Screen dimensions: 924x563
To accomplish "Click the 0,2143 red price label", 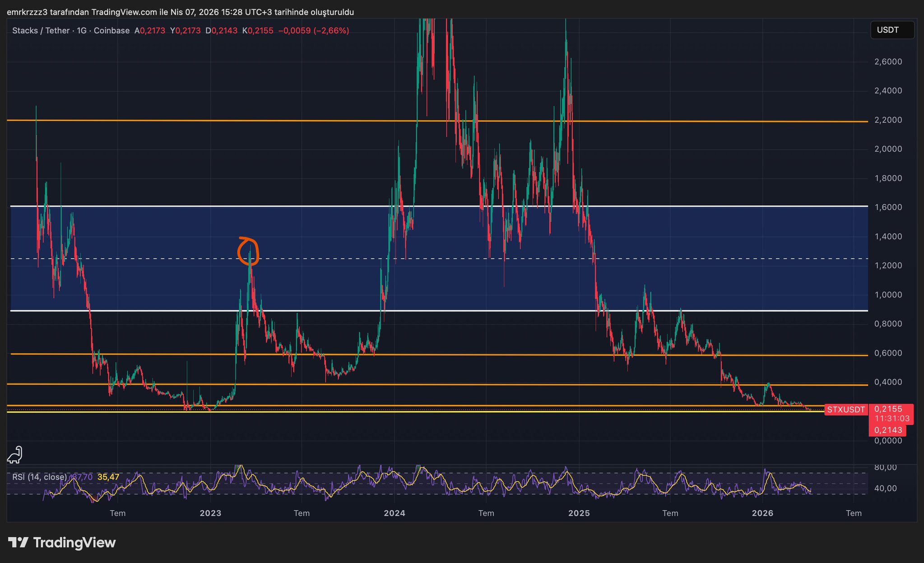I will point(888,430).
